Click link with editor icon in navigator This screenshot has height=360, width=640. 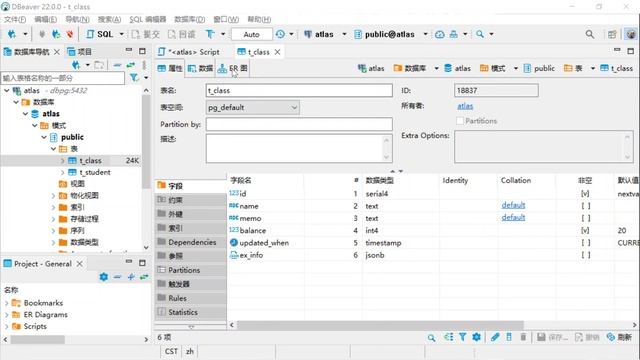pyautogui.click(x=131, y=65)
